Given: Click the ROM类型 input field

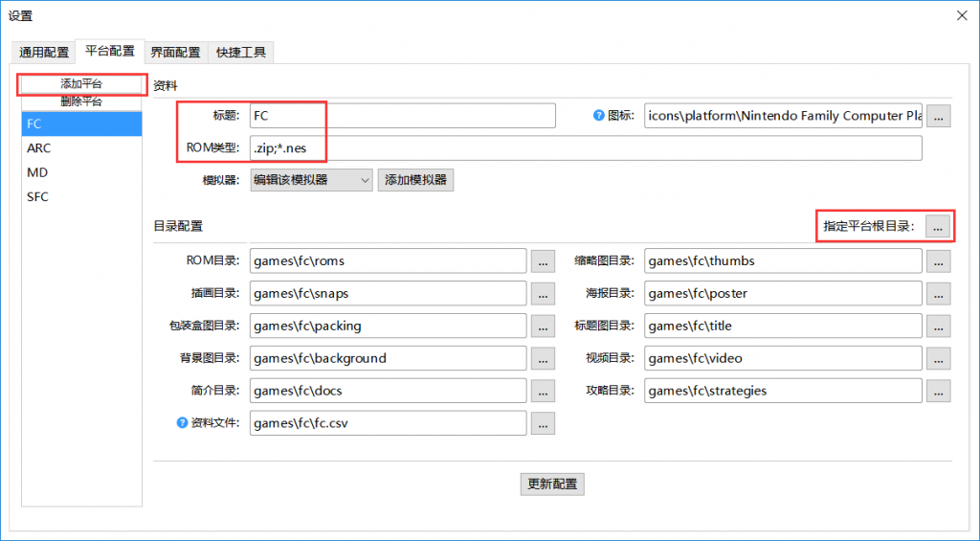Looking at the screenshot, I should point(584,148).
